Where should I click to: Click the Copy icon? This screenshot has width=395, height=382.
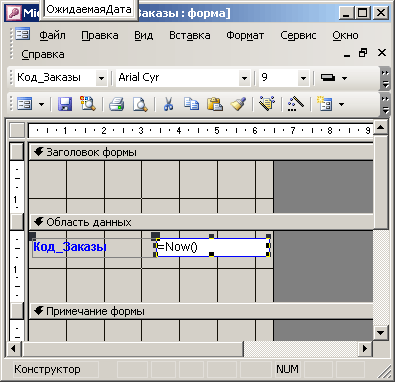click(x=191, y=104)
